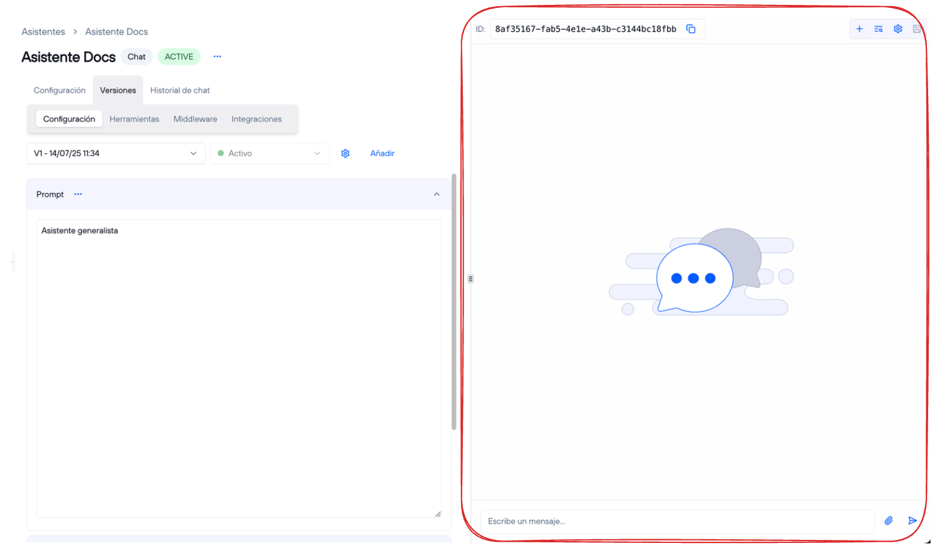Collapse the Prompt section
The height and width of the screenshot is (560, 944).
coord(437,194)
